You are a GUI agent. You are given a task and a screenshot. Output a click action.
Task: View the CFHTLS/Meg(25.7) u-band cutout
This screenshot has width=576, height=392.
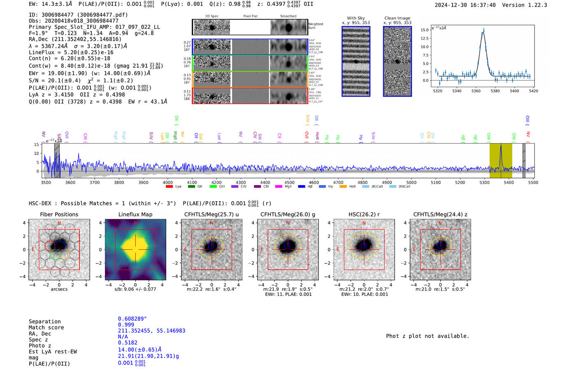click(211, 250)
